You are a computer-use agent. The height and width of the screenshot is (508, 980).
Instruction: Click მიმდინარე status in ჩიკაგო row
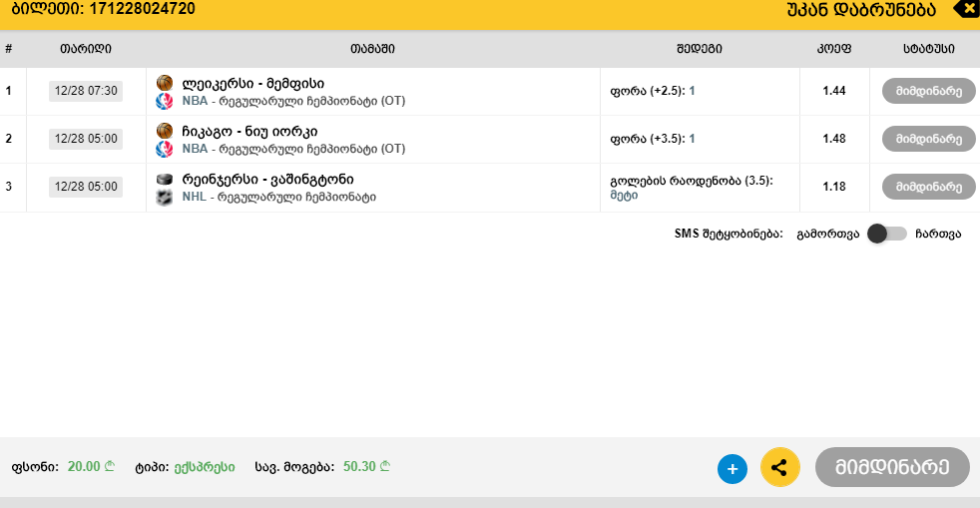(929, 139)
